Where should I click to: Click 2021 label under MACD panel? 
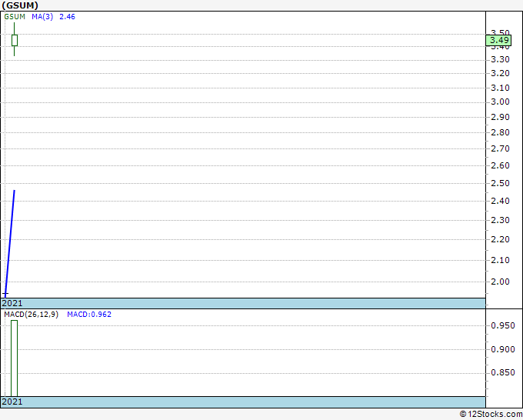point(12,402)
